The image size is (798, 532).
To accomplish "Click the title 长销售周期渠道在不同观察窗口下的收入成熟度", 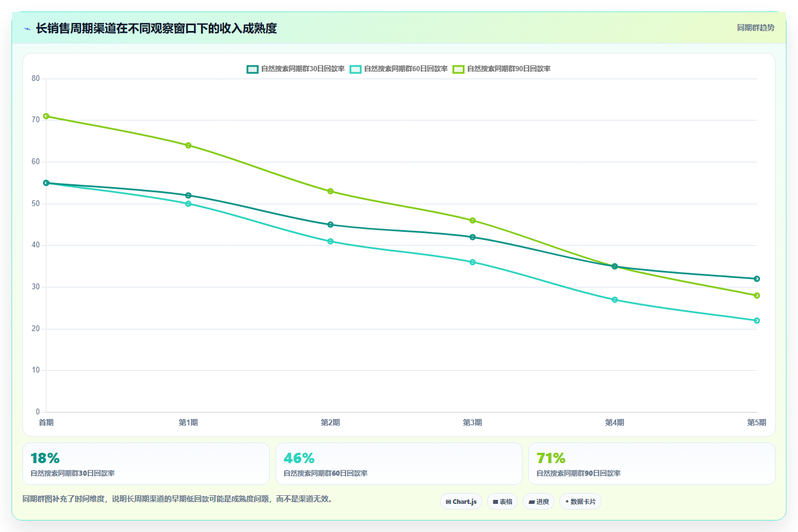I will pyautogui.click(x=157, y=28).
